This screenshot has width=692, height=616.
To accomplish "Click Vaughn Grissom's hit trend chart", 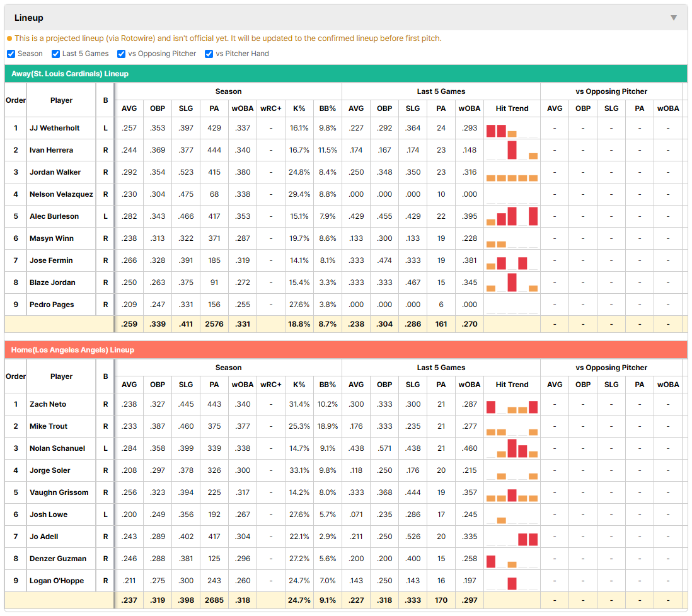I will [x=512, y=495].
